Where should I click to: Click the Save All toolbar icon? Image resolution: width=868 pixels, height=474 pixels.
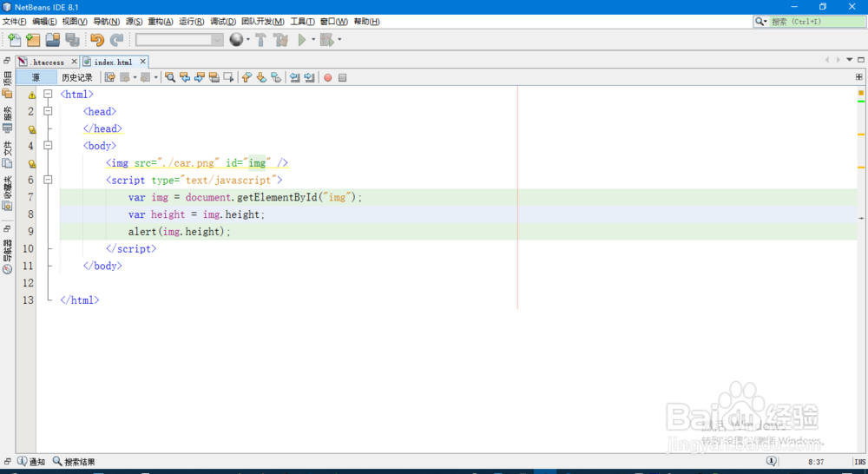click(x=72, y=40)
